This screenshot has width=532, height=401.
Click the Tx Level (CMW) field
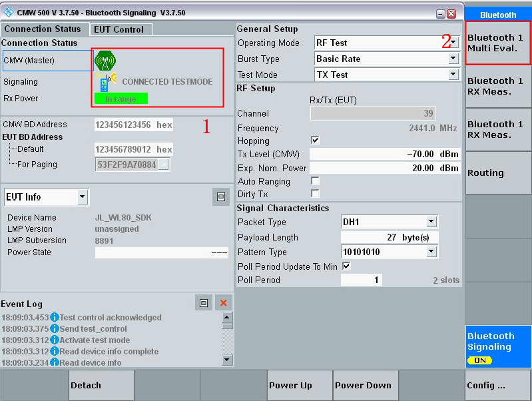[x=385, y=154]
